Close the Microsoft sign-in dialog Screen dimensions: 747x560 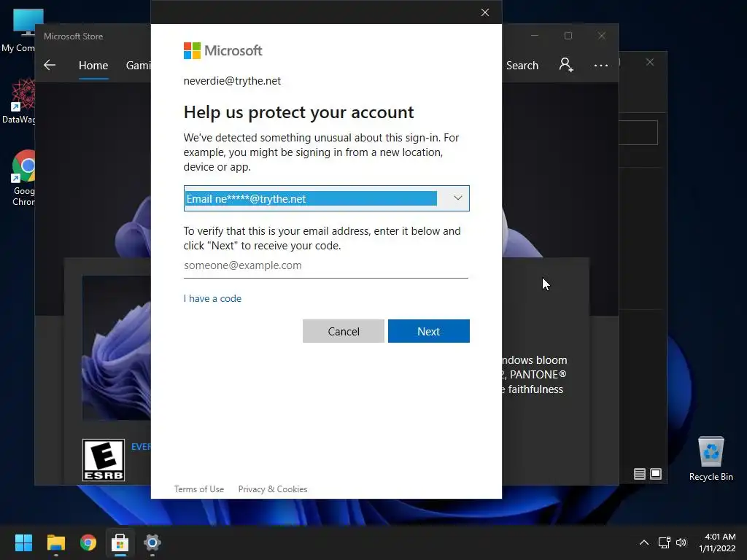(x=485, y=12)
